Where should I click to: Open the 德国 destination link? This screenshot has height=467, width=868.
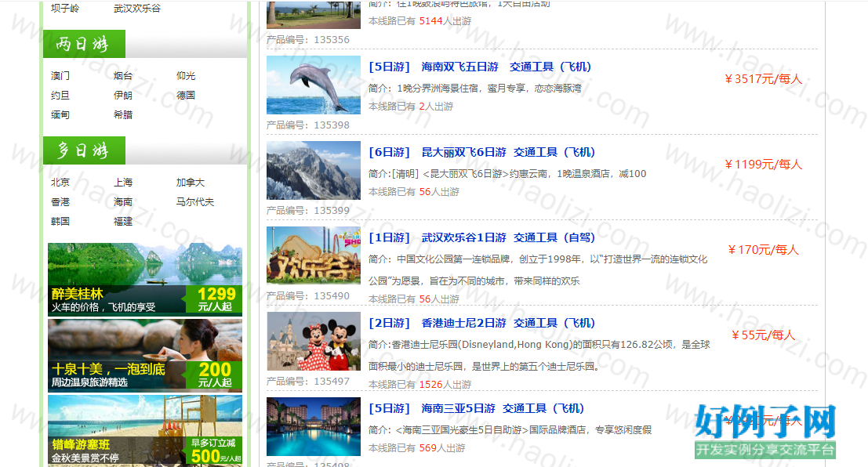coord(186,95)
